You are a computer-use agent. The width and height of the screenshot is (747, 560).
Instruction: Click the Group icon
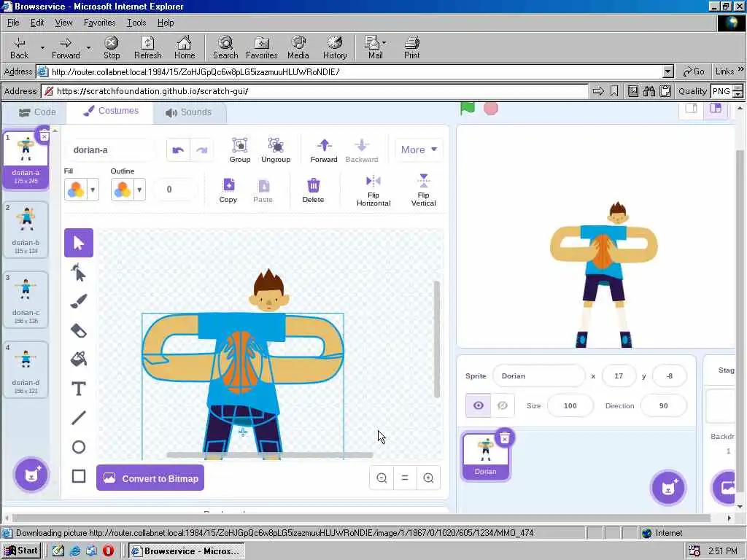(x=239, y=150)
